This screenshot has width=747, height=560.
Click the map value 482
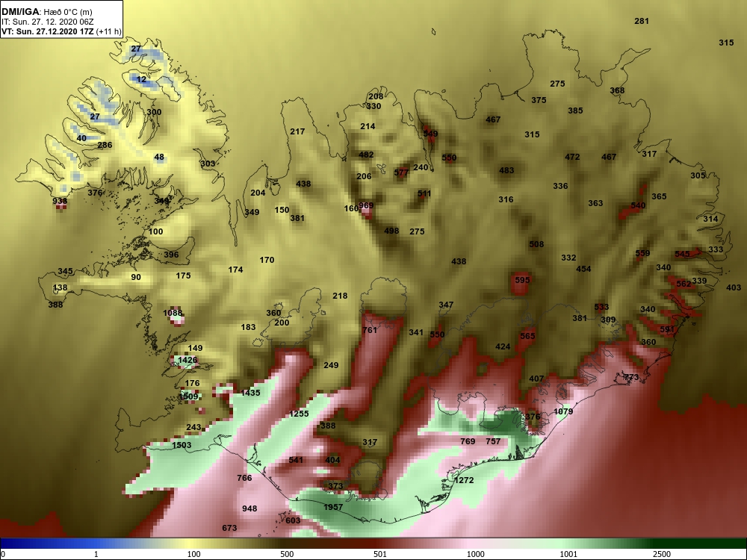tap(366, 155)
